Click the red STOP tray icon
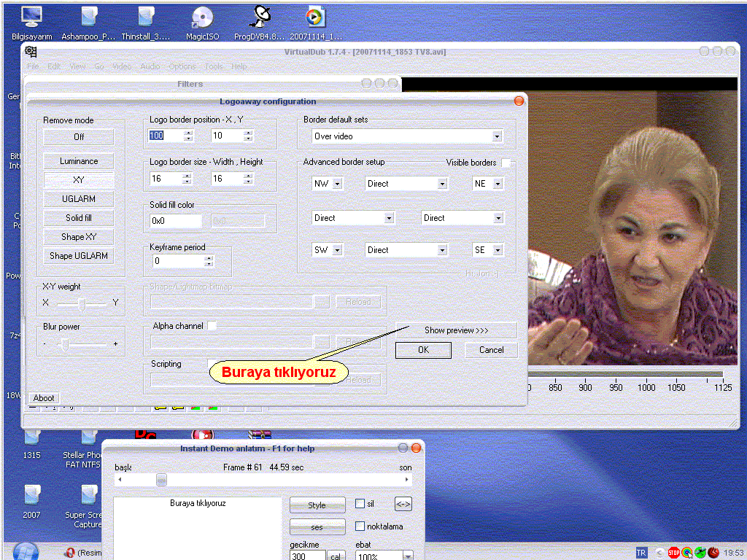This screenshot has width=747, height=560. click(673, 553)
